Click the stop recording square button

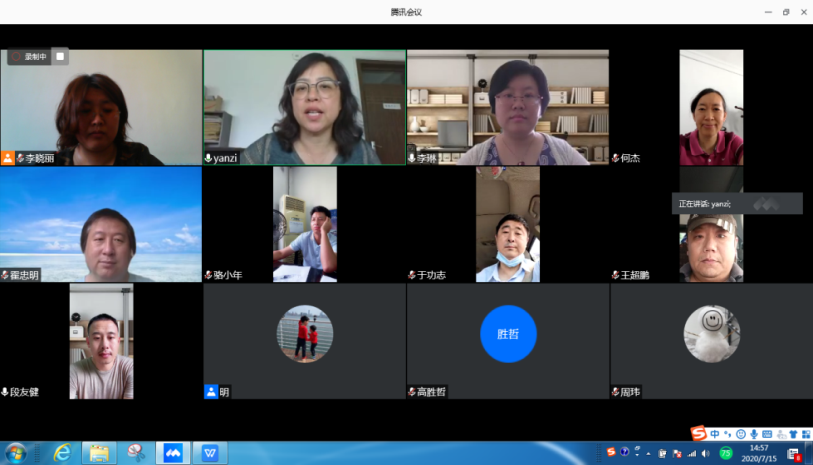[60, 57]
